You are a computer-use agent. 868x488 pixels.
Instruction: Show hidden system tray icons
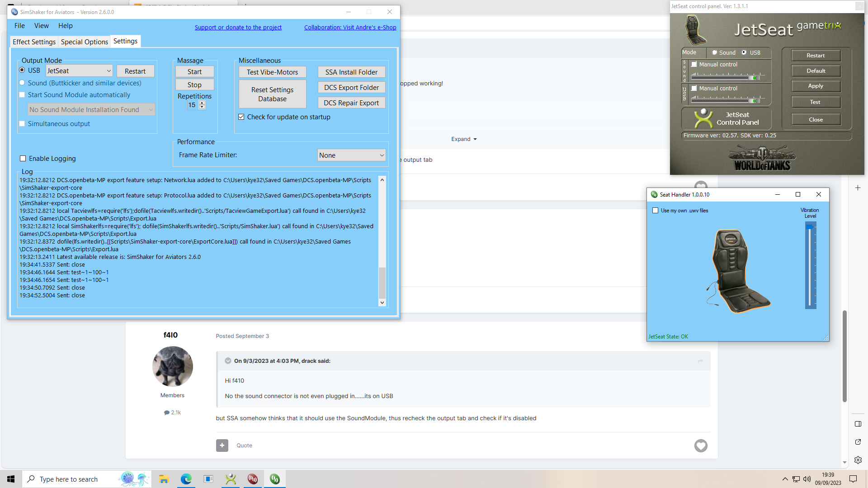point(785,479)
